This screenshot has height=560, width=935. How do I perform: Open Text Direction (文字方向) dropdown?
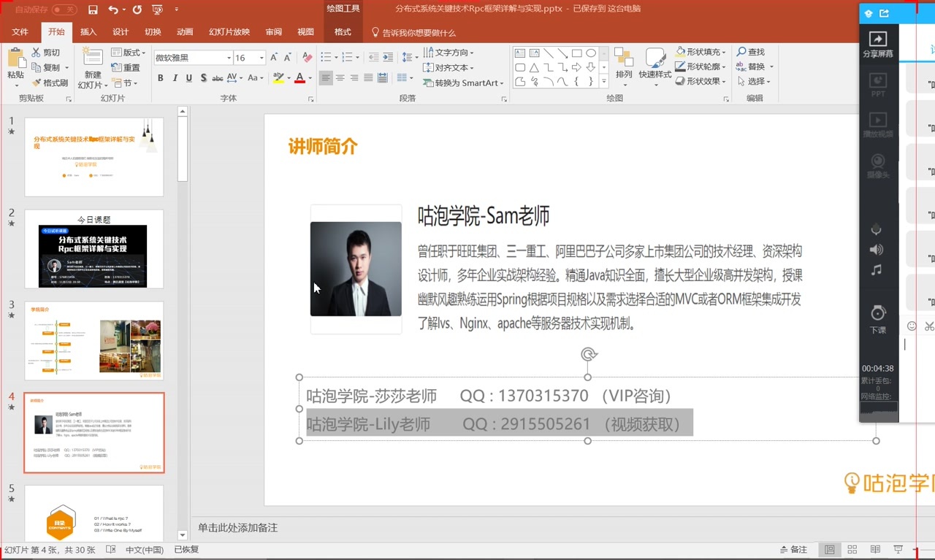point(449,53)
